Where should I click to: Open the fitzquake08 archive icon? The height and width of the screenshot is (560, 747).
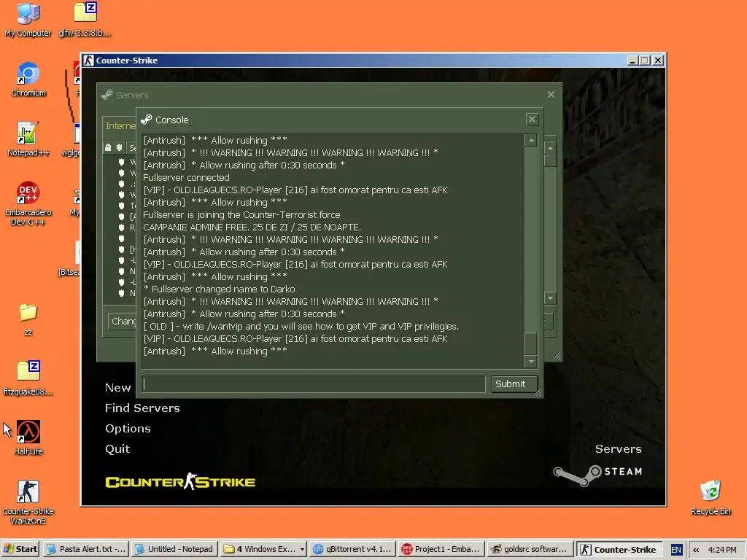pyautogui.click(x=28, y=378)
